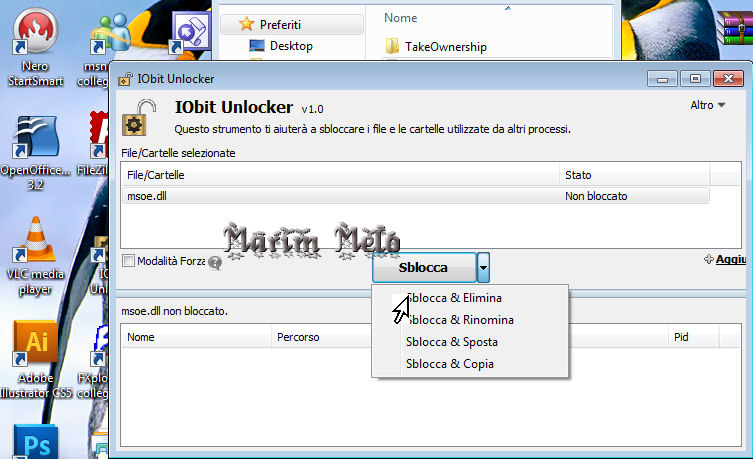Click the Aggiungi link
Viewport: 753px width, 459px height.
pos(731,259)
